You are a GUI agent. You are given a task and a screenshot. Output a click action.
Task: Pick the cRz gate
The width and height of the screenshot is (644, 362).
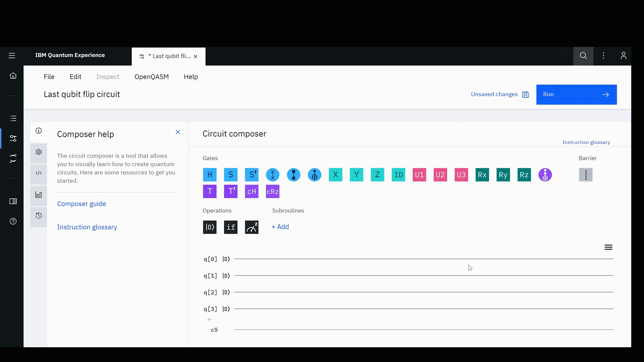(x=272, y=191)
